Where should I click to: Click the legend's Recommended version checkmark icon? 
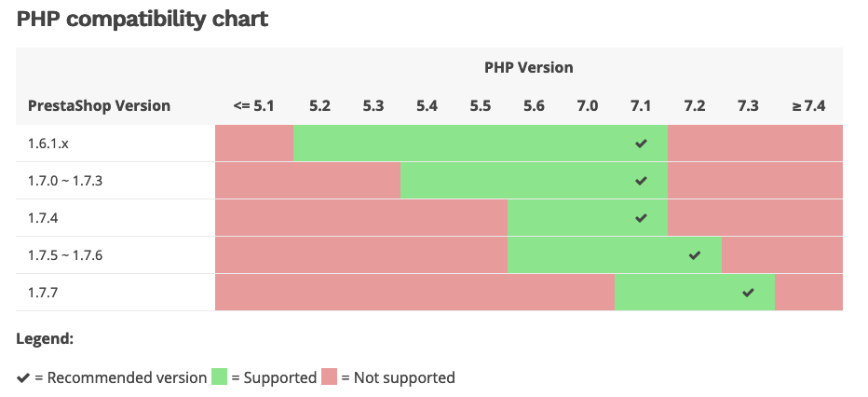[x=23, y=377]
